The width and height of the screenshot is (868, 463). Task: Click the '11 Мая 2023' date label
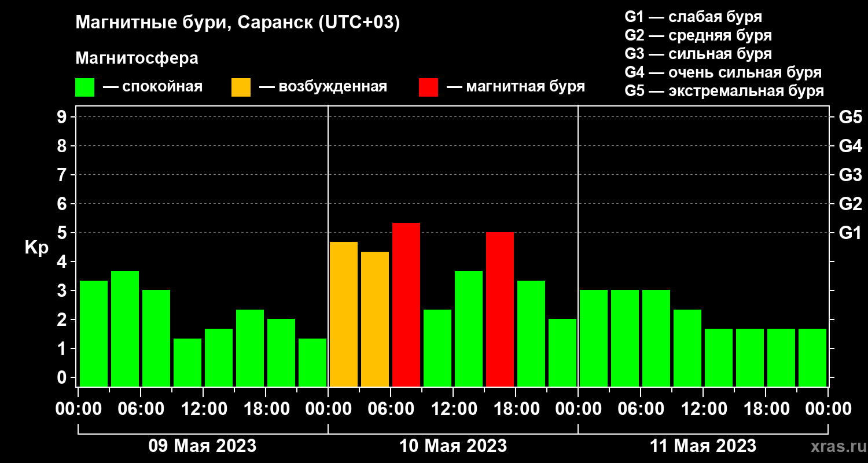tap(703, 446)
